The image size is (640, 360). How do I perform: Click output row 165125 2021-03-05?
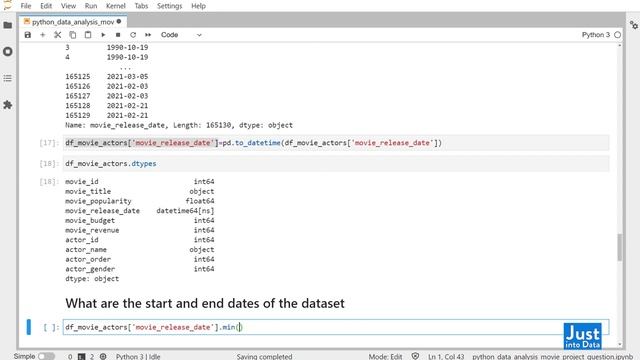107,76
